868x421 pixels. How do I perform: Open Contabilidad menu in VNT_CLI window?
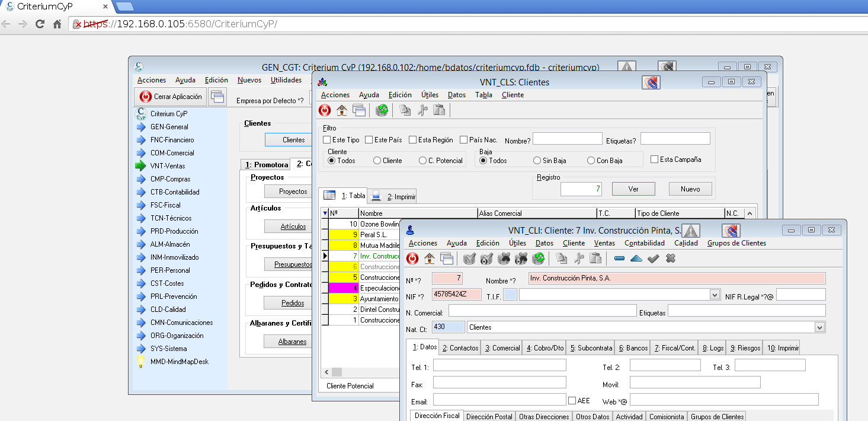click(x=645, y=243)
